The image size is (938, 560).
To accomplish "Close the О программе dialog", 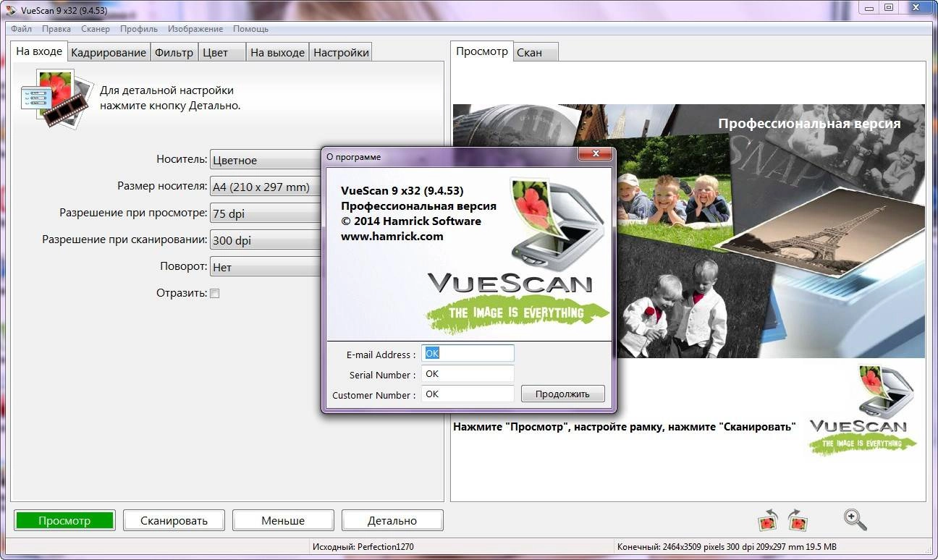I will 596,154.
